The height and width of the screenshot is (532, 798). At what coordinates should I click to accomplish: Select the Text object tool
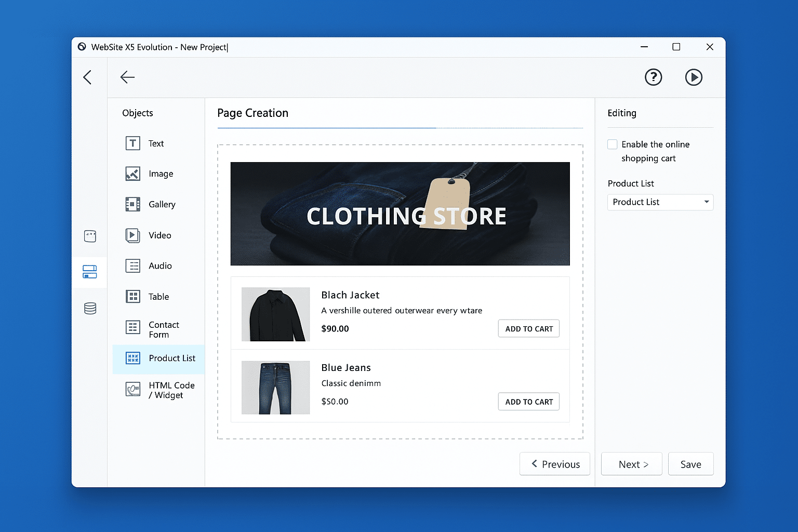tap(155, 143)
